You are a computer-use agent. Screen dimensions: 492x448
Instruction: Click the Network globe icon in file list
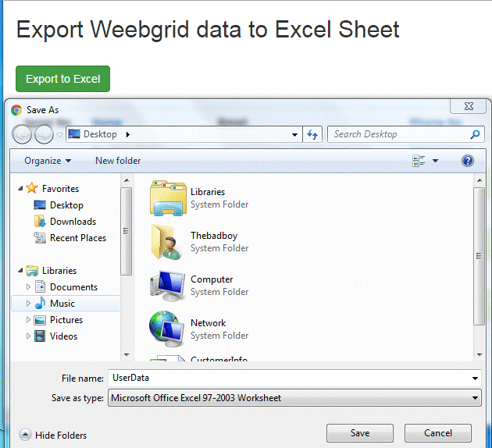(x=167, y=329)
